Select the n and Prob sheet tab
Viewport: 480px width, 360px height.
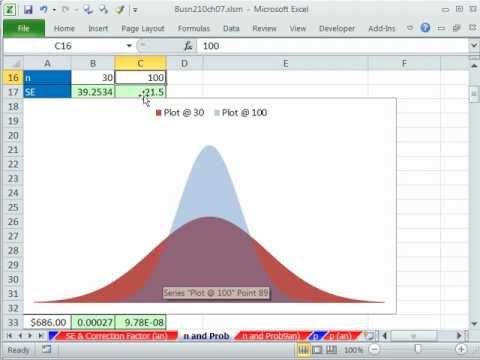(206, 336)
